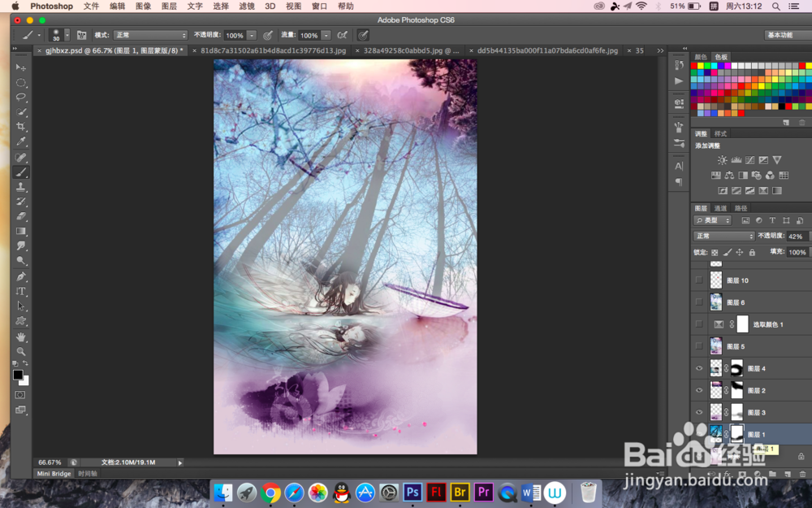812x508 pixels.
Task: Open the 图层 menu in menu bar
Action: 169,7
